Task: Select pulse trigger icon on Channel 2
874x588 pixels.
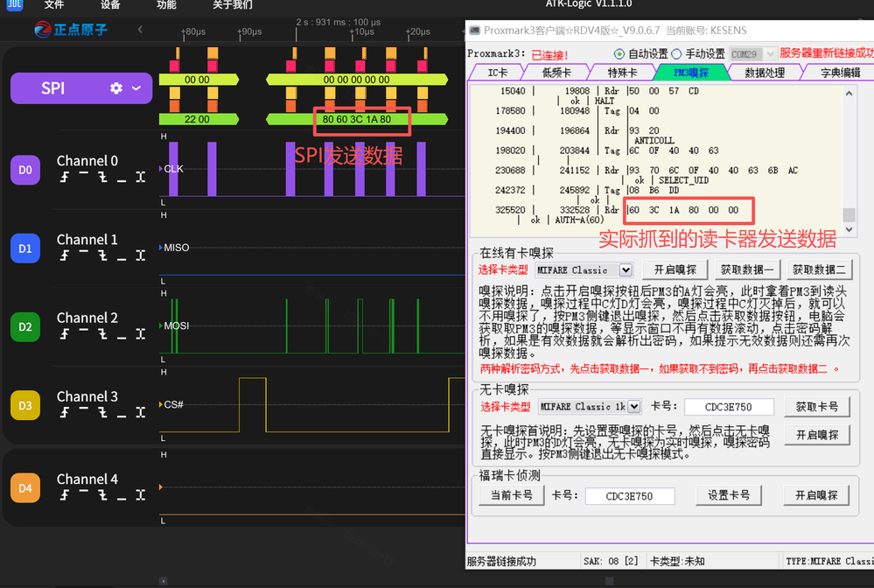Action: click(x=141, y=335)
